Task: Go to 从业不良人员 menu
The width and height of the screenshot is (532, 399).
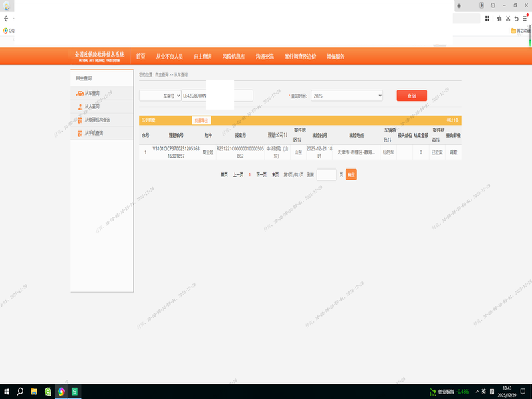Action: coord(169,57)
